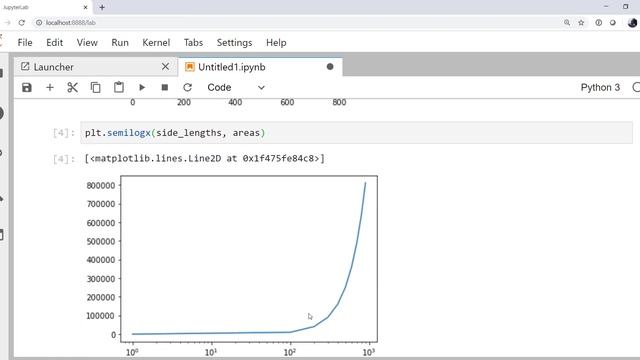Viewport: 640px width, 360px height.
Task: Click the semilog plot output image
Action: (231, 265)
